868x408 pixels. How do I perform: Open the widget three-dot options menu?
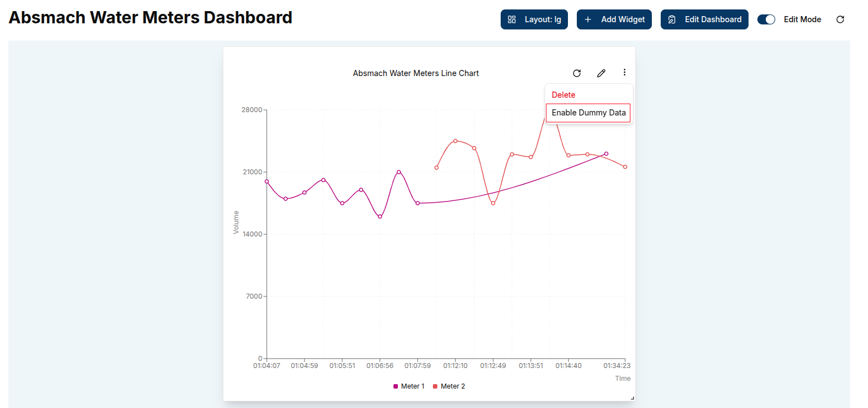click(x=625, y=72)
